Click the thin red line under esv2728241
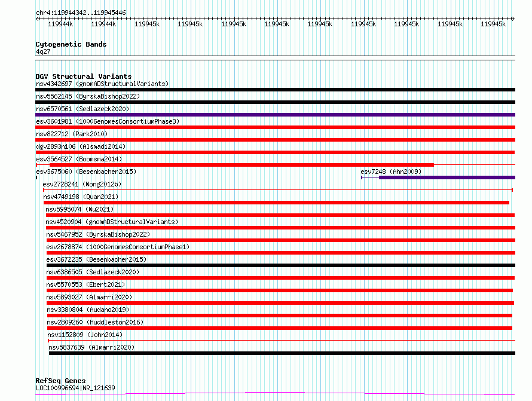532x401 pixels. pos(278,190)
